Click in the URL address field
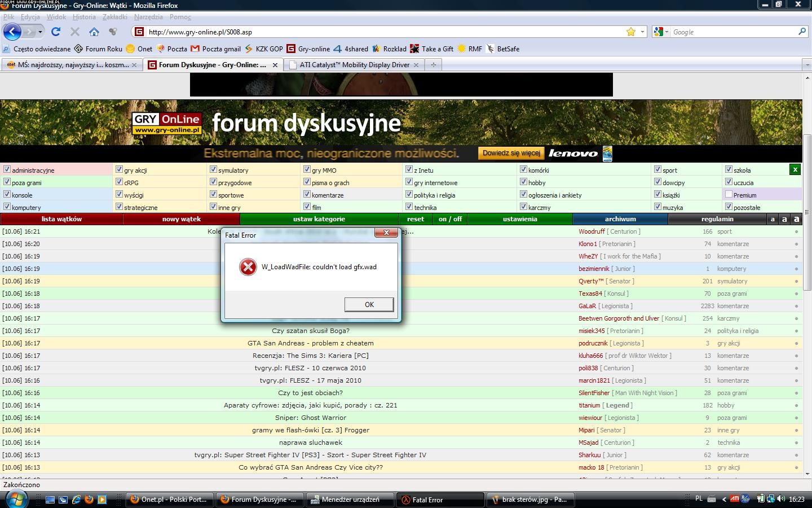812x508 pixels. [x=383, y=32]
